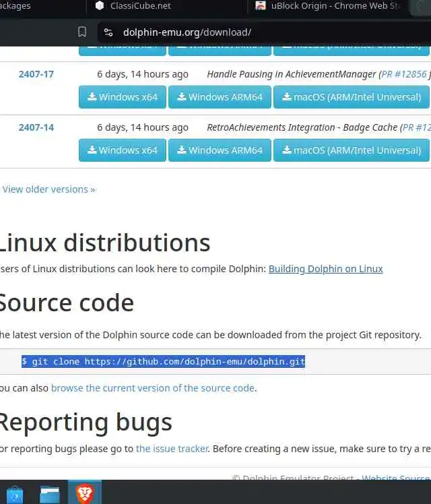
Task: Download Windows x64 build of 2407-17
Action: (x=123, y=97)
